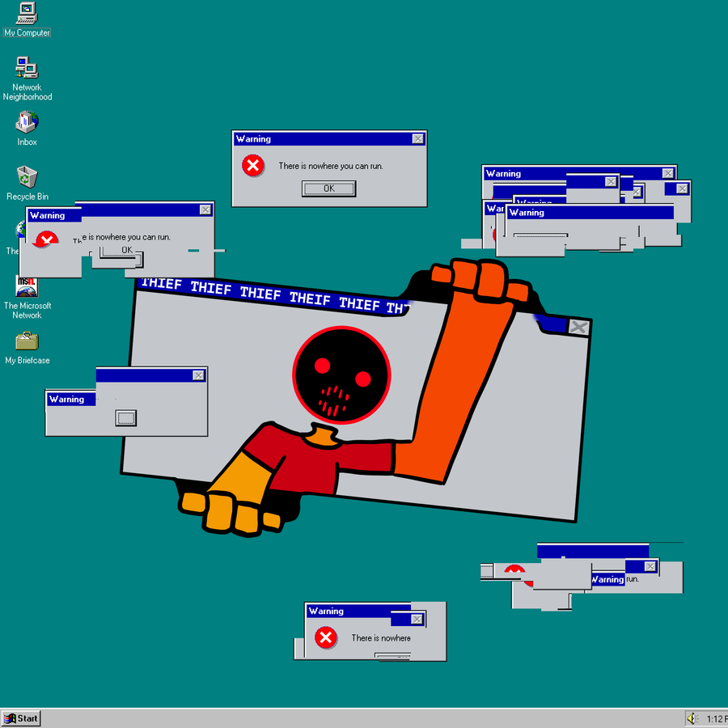728x728 pixels.
Task: Click the black face with red eyes
Action: [x=341, y=375]
